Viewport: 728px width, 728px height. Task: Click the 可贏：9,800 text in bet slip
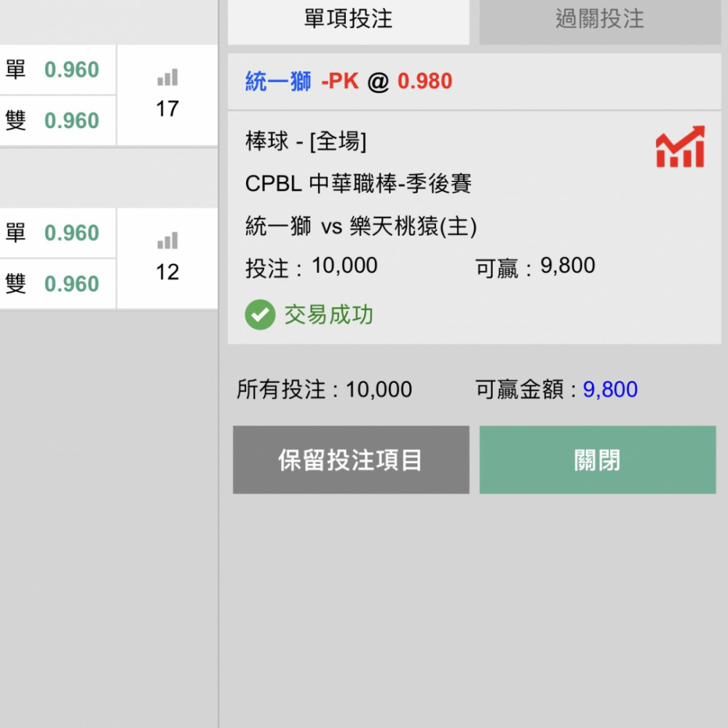tap(535, 267)
